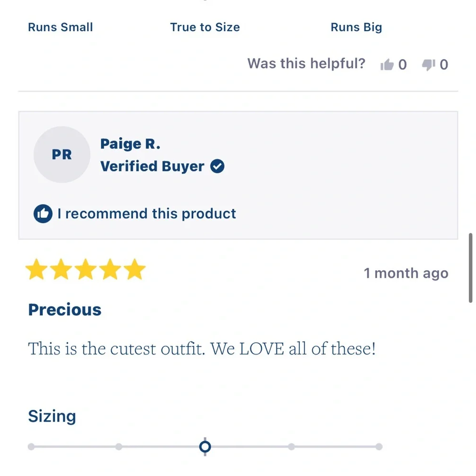This screenshot has height=476, width=476.
Task: Click the rightmost sizing slider dot
Action: click(x=379, y=446)
